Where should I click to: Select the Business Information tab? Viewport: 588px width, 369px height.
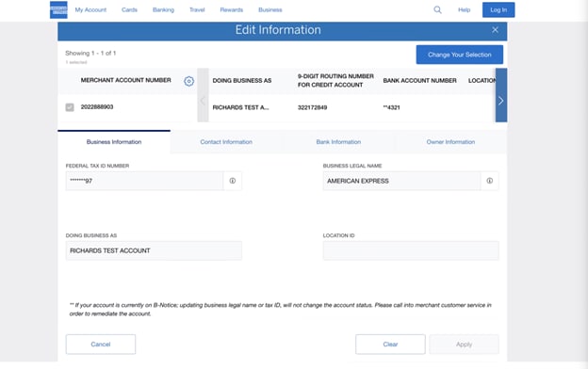point(114,142)
